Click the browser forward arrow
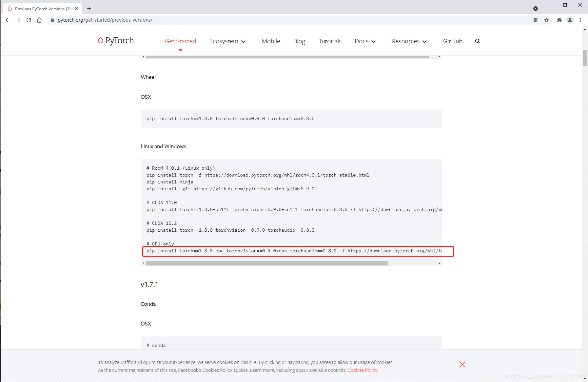The width and height of the screenshot is (588, 382). coord(18,20)
